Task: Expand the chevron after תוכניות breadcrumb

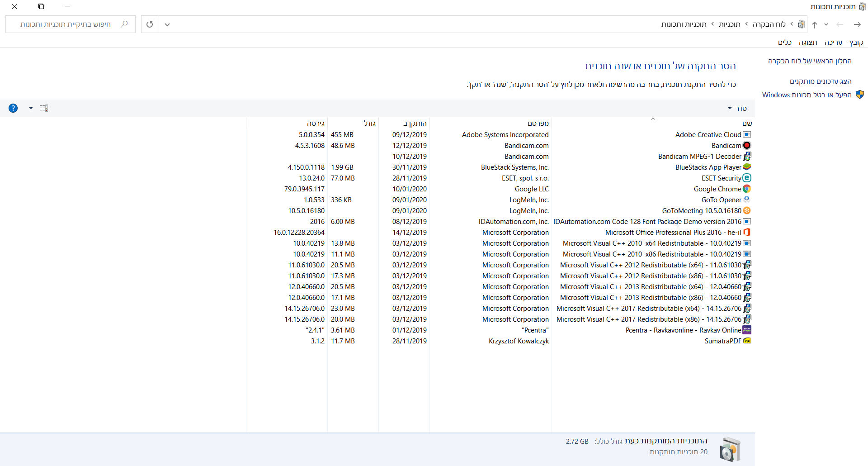Action: (x=712, y=24)
